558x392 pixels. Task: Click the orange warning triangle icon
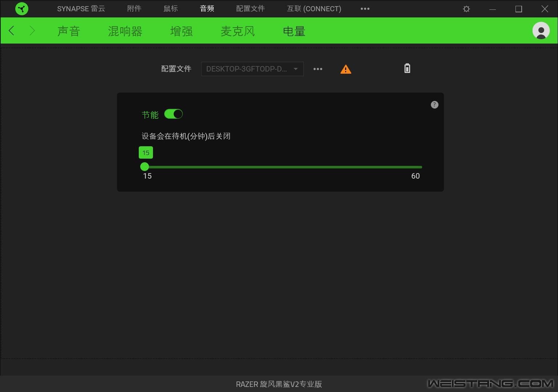346,69
